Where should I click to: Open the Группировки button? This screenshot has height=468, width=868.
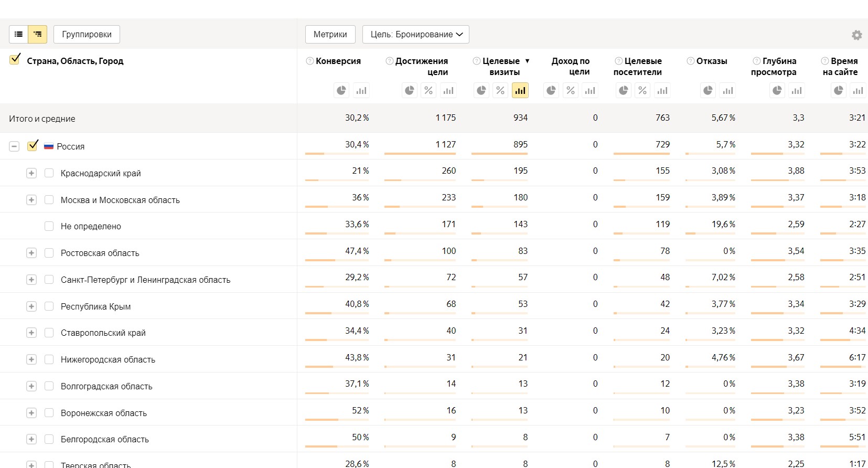pyautogui.click(x=87, y=35)
